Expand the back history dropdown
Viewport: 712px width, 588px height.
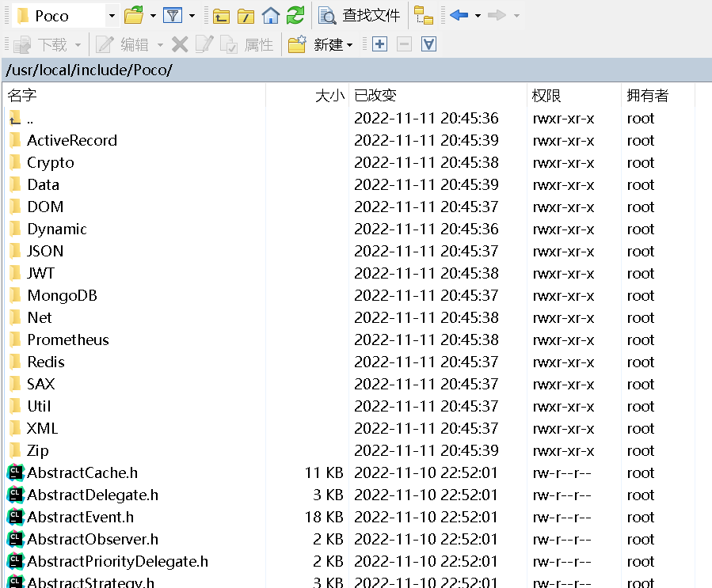pos(478,16)
